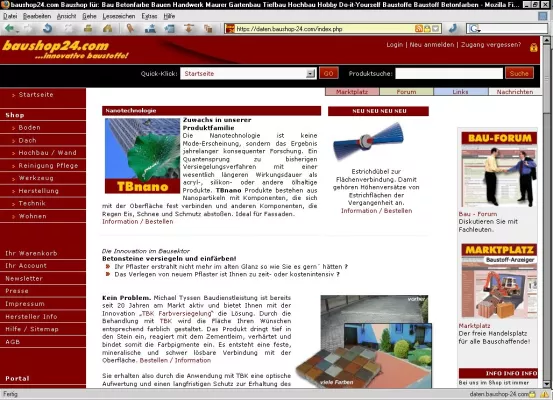This screenshot has height=400, width=553.
Task: Open the search engine selector dropdown
Action: tap(475, 29)
